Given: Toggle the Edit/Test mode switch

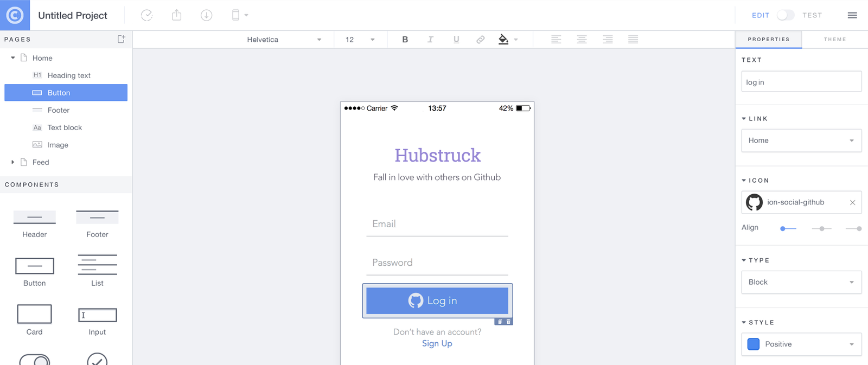Looking at the screenshot, I should 785,15.
